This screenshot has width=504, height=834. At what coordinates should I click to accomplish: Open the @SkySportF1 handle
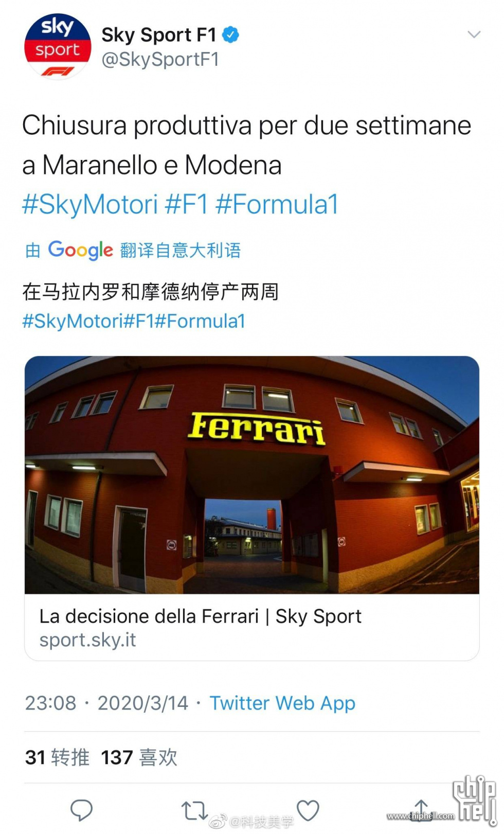pos(160,60)
